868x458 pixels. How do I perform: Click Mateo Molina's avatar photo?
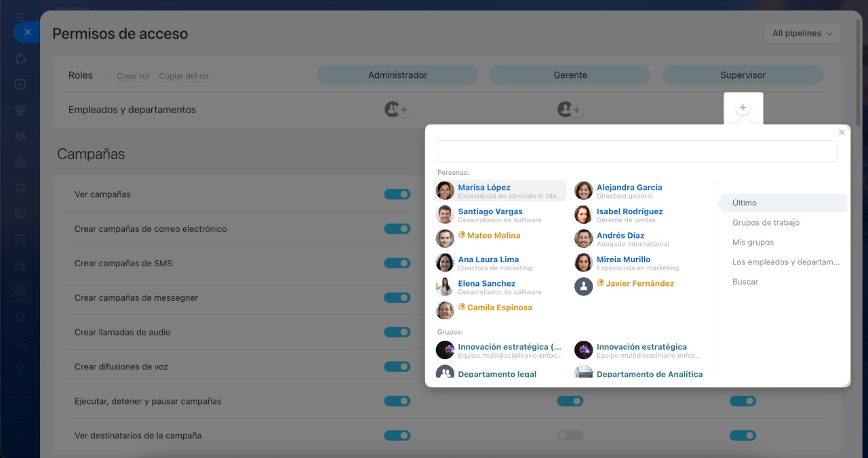(x=445, y=238)
